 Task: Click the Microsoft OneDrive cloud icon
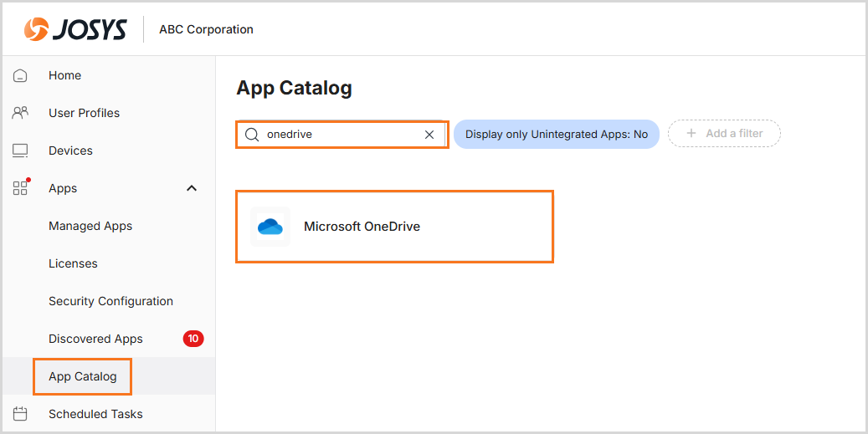tap(270, 227)
